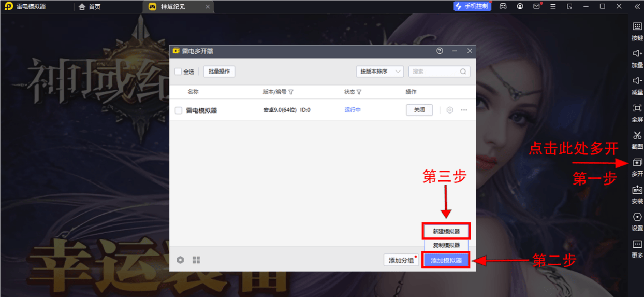
Task: Switch to the 首页 home tab
Action: (90, 7)
